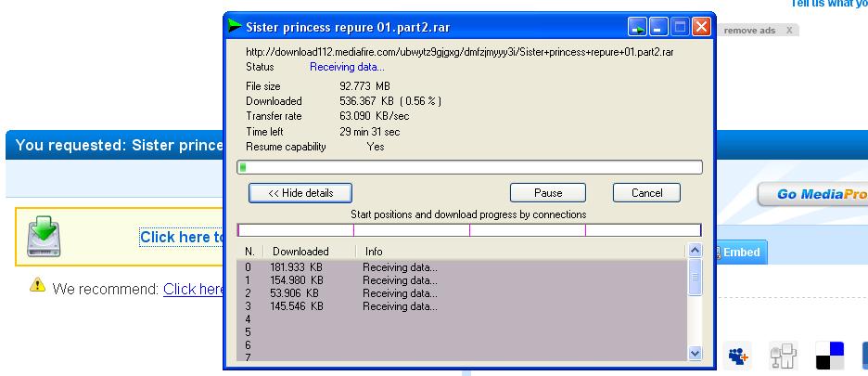This screenshot has height=376, width=868.
Task: Click the Go MediaPro button
Action: pos(812,194)
